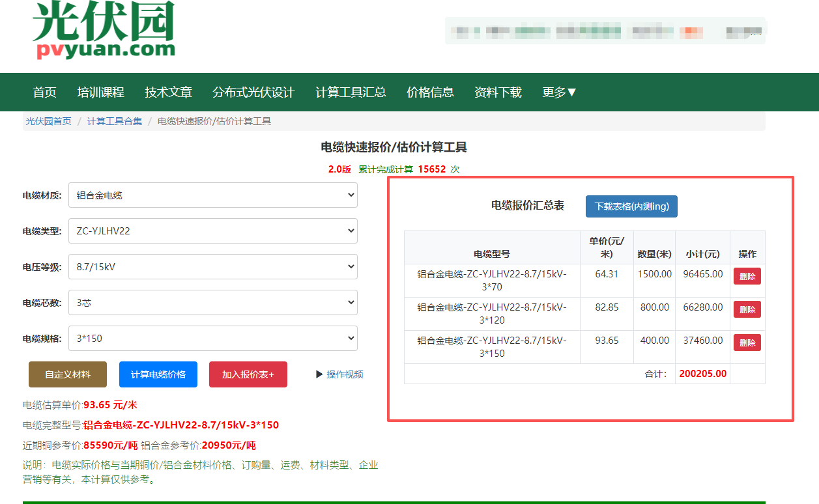The image size is (819, 504).
Task: Expand the 电缆芯数 3芯 selector
Action: click(x=212, y=302)
